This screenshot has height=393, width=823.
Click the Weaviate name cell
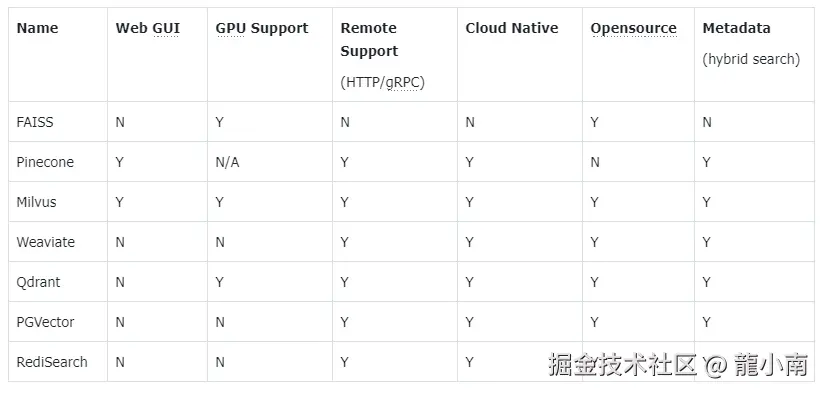pos(46,242)
